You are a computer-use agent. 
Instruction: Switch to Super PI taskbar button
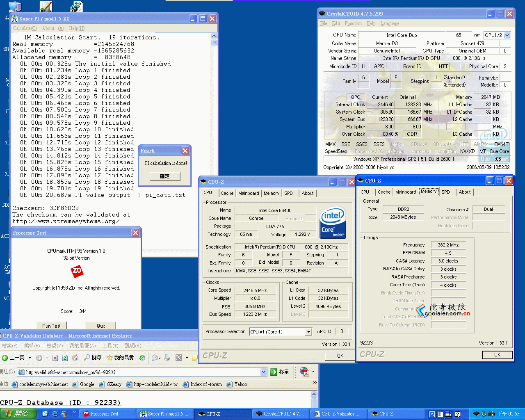click(165, 414)
